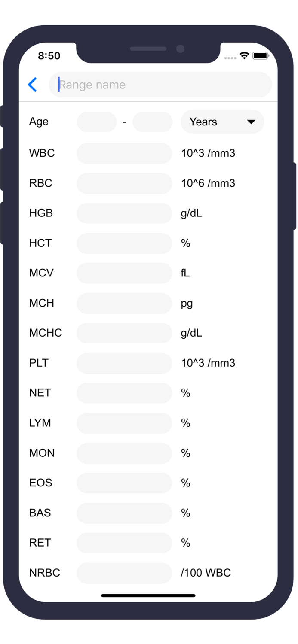The width and height of the screenshot is (298, 644).
Task: Select the minimum Age input box
Action: [x=96, y=122]
